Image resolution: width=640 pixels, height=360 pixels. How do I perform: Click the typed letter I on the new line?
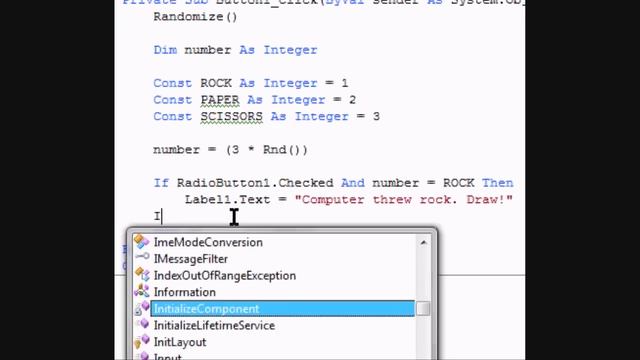click(x=157, y=216)
